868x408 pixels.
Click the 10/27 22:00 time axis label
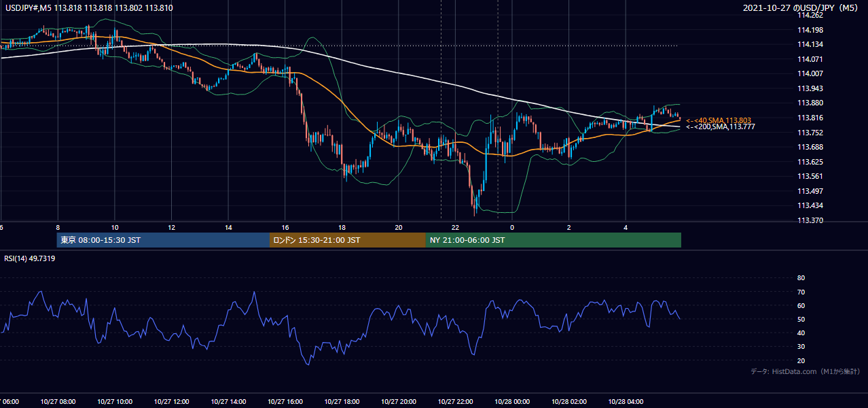[x=456, y=402]
